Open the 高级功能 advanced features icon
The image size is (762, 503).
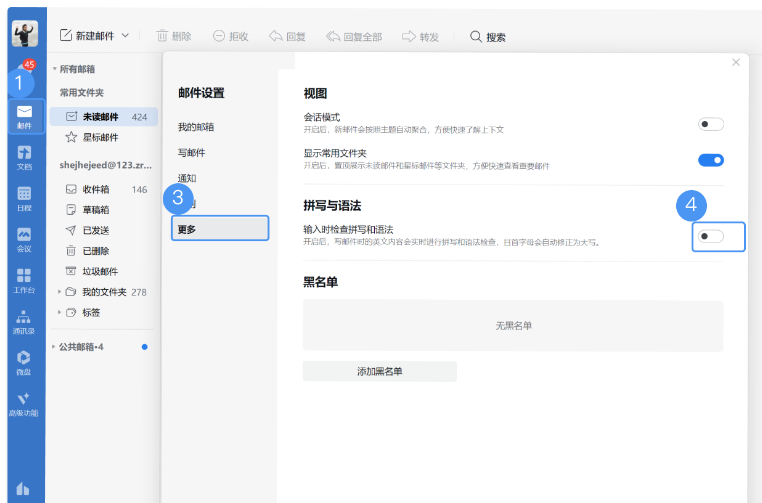24,402
